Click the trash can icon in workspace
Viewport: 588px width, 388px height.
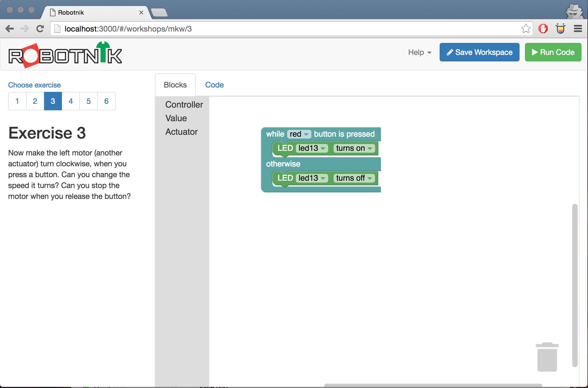click(x=547, y=357)
